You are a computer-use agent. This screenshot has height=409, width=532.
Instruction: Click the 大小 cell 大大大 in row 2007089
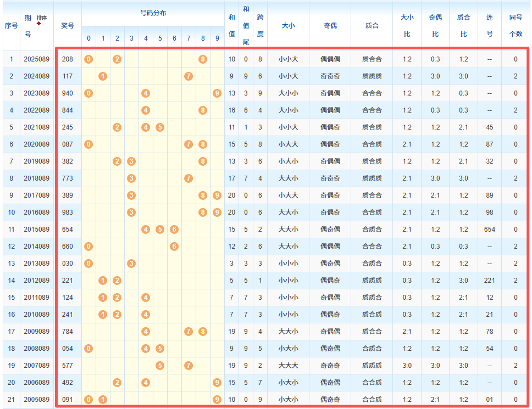[288, 366]
